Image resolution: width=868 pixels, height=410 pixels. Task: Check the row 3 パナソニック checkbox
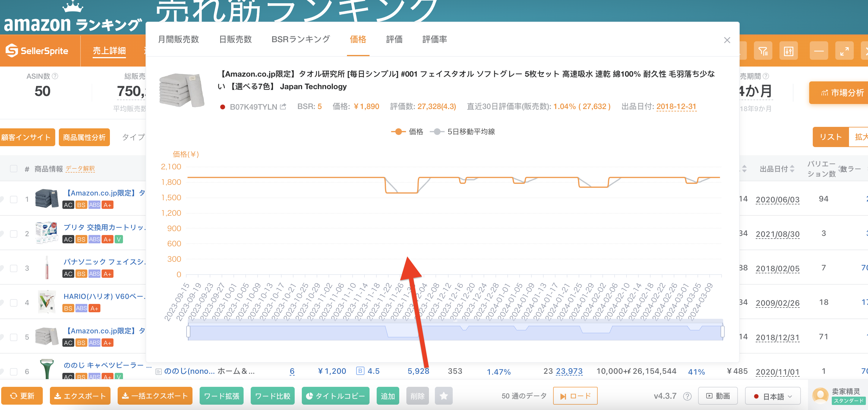pyautogui.click(x=14, y=268)
